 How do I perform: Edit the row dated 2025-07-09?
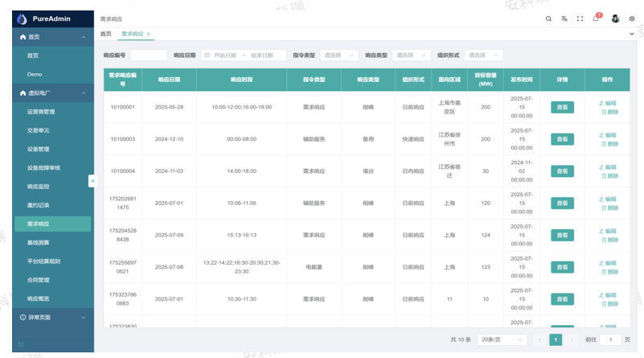(x=608, y=231)
